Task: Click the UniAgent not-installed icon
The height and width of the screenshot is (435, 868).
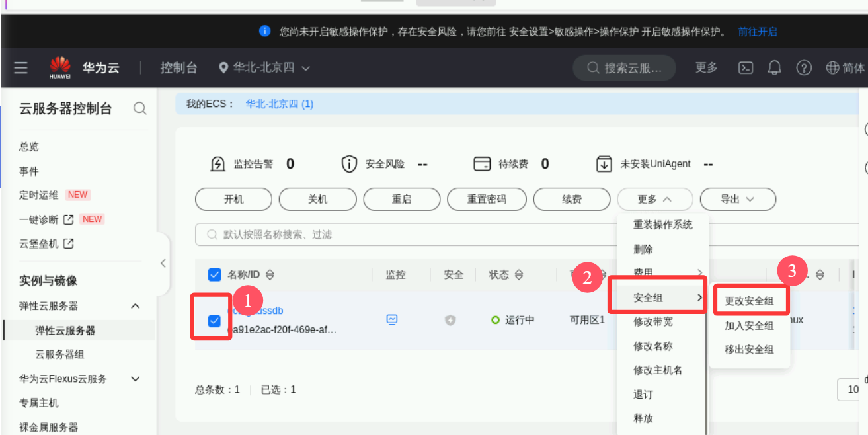Action: coord(604,164)
